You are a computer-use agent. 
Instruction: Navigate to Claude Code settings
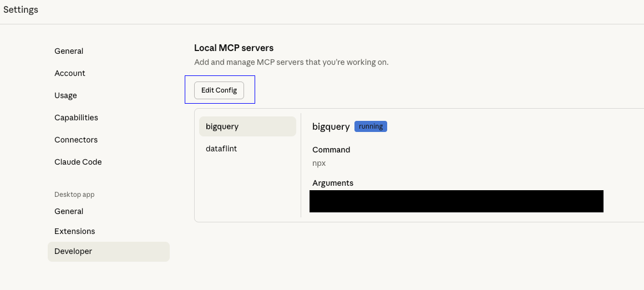(78, 162)
